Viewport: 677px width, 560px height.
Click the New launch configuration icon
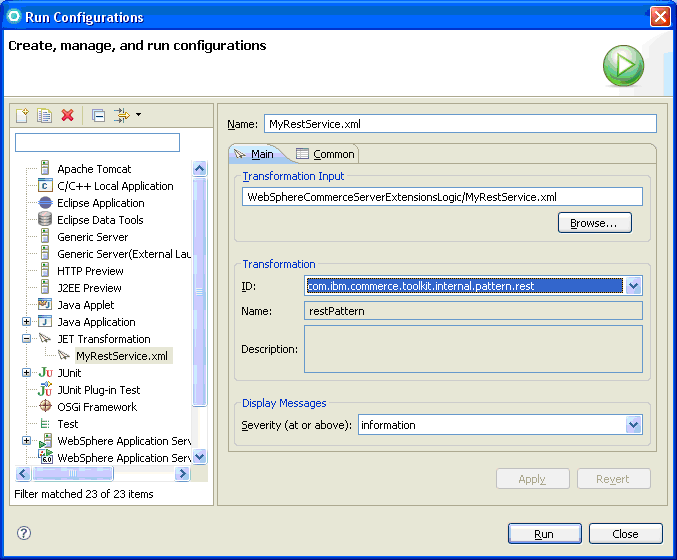22,116
